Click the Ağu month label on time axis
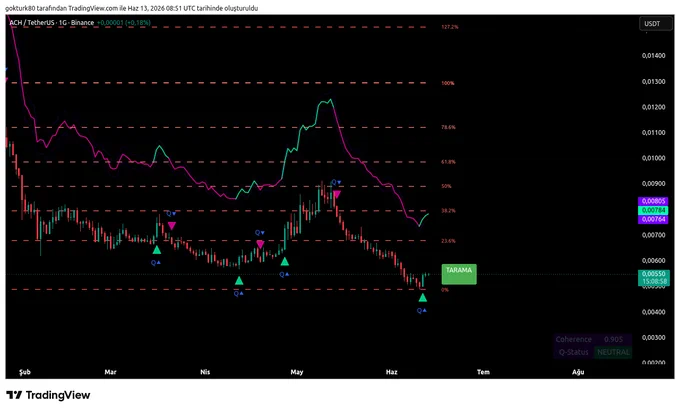This screenshot has width=680, height=411. tap(578, 372)
